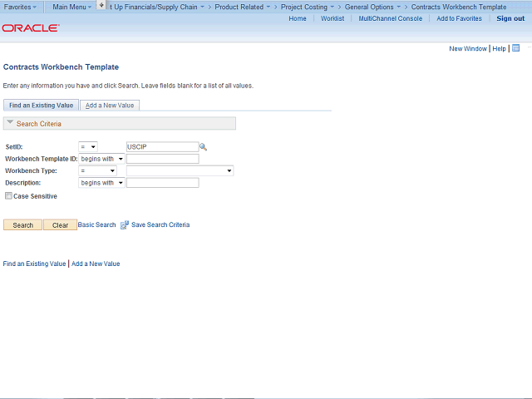Screen dimensions: 532x399
Task: Click Sign out
Action: pos(510,18)
